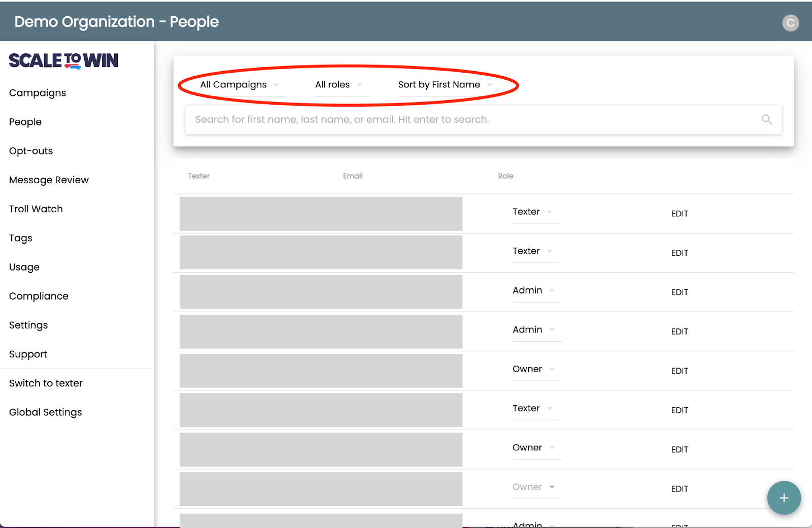
Task: Click EDIT in the second Texter row
Action: pos(680,253)
